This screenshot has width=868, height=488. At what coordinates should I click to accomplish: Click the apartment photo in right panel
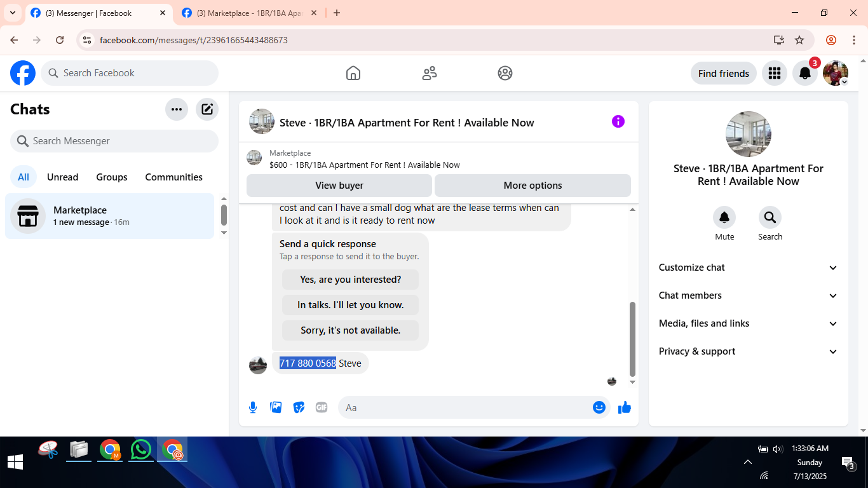pos(749,134)
